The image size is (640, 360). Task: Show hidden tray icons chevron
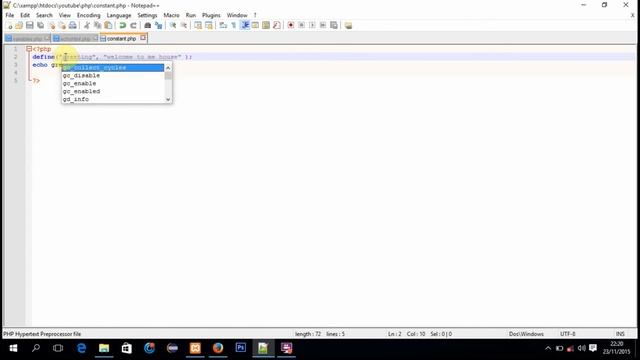click(x=548, y=348)
